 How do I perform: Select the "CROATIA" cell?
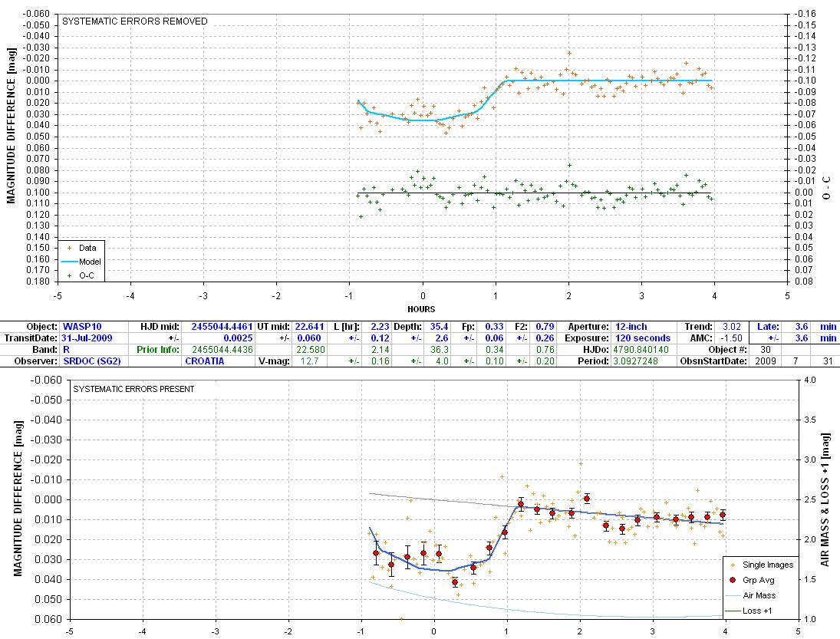[x=205, y=361]
